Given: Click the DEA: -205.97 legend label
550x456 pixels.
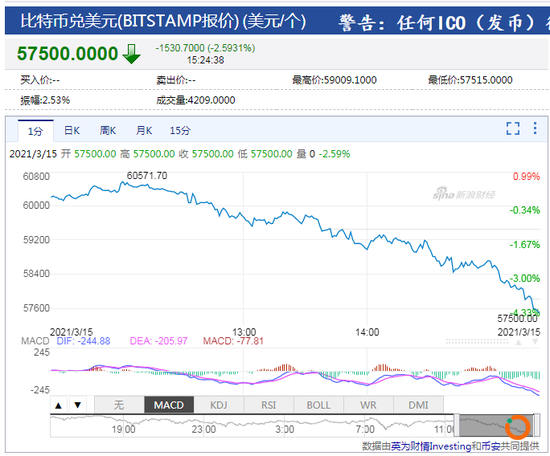Looking at the screenshot, I should tap(159, 341).
